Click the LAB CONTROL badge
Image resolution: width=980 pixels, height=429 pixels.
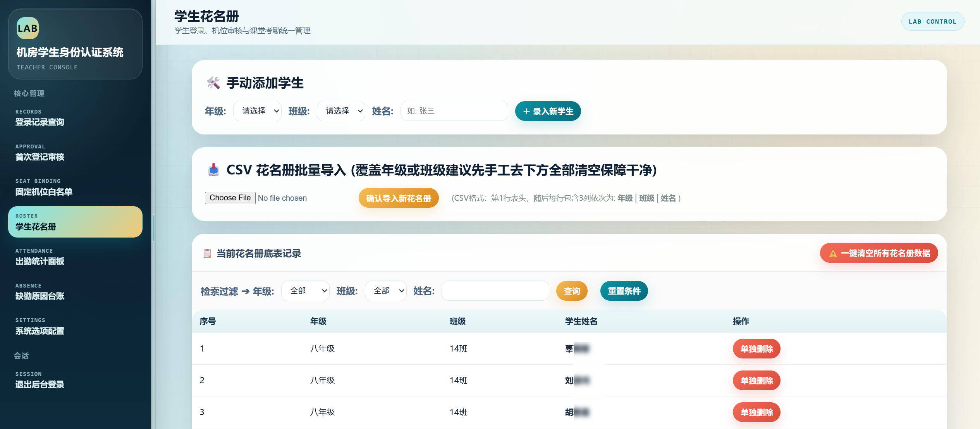tap(932, 21)
